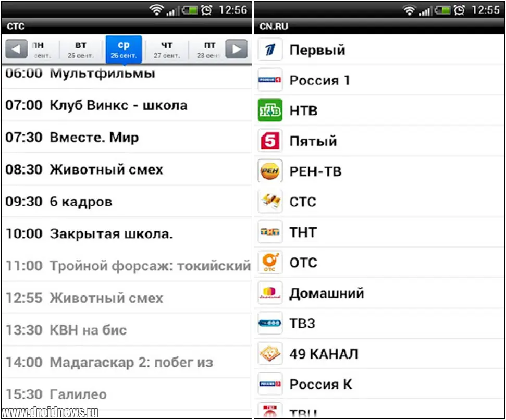
Task: Select the ср 26 сент. tab
Action: point(124,50)
